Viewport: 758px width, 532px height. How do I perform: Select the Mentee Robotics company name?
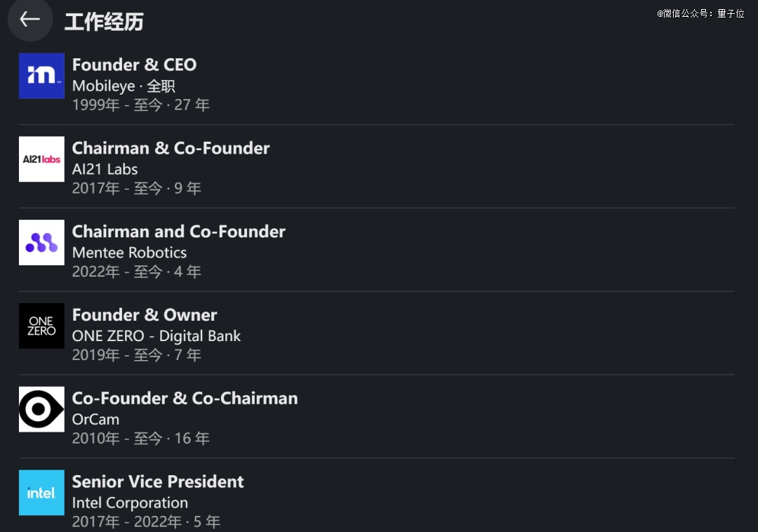coord(129,253)
